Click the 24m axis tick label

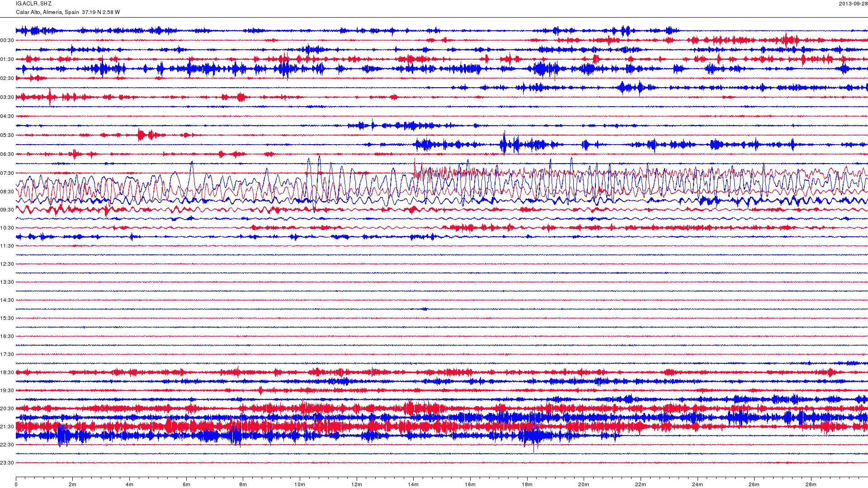(x=697, y=485)
